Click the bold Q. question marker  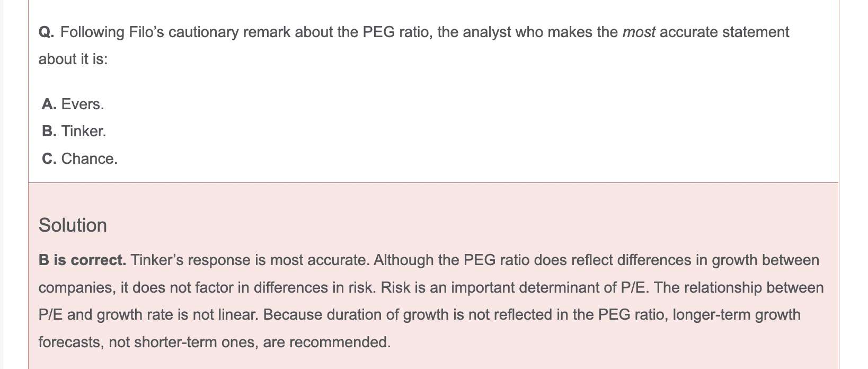click(x=47, y=32)
